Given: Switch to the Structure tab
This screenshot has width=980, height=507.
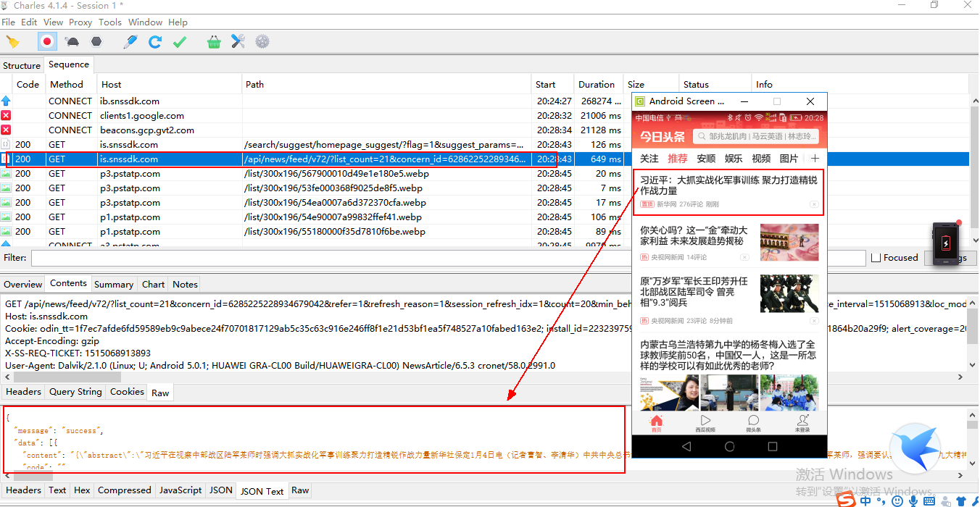Looking at the screenshot, I should click(22, 65).
